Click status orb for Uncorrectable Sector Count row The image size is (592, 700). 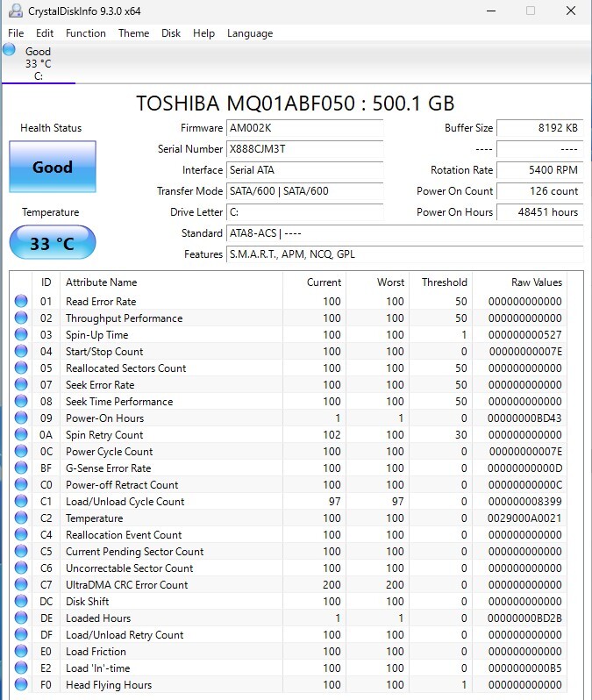click(21, 568)
